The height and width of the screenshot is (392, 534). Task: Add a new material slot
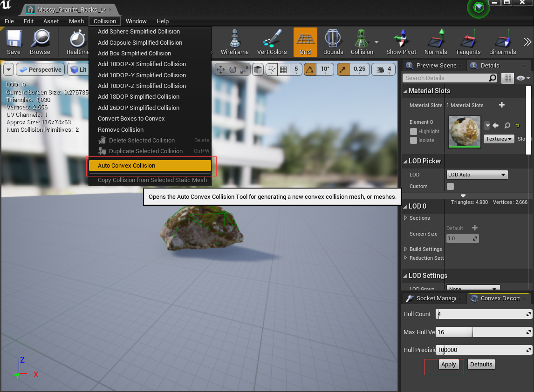coord(502,105)
